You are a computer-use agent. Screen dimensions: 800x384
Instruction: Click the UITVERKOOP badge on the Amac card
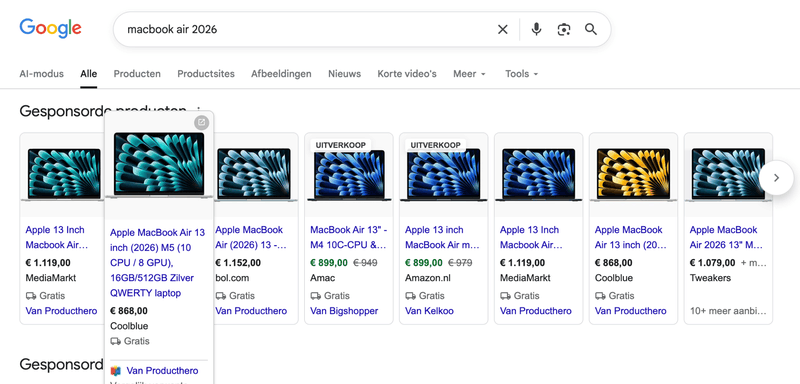click(341, 145)
